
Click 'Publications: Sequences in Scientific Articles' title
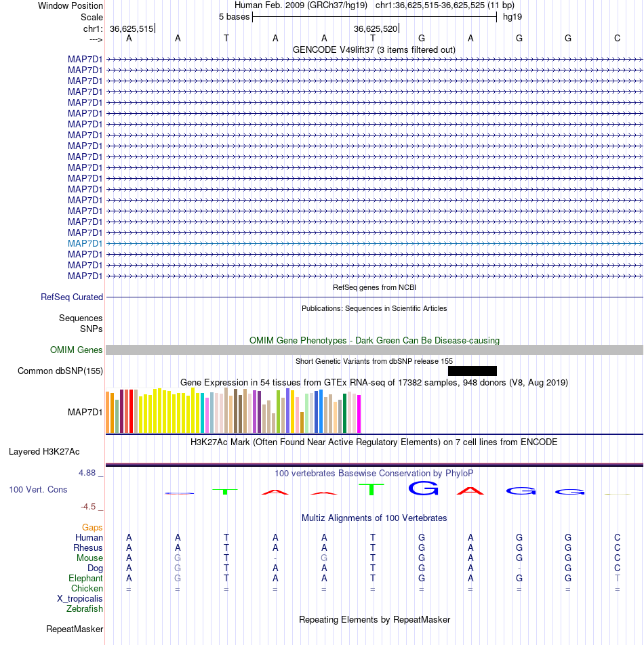[x=374, y=308]
